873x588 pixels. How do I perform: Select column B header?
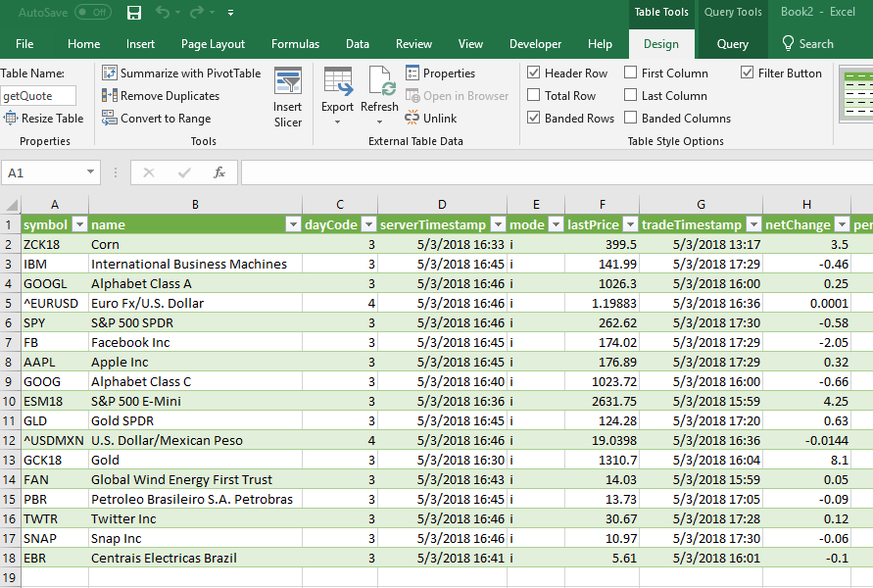(195, 205)
